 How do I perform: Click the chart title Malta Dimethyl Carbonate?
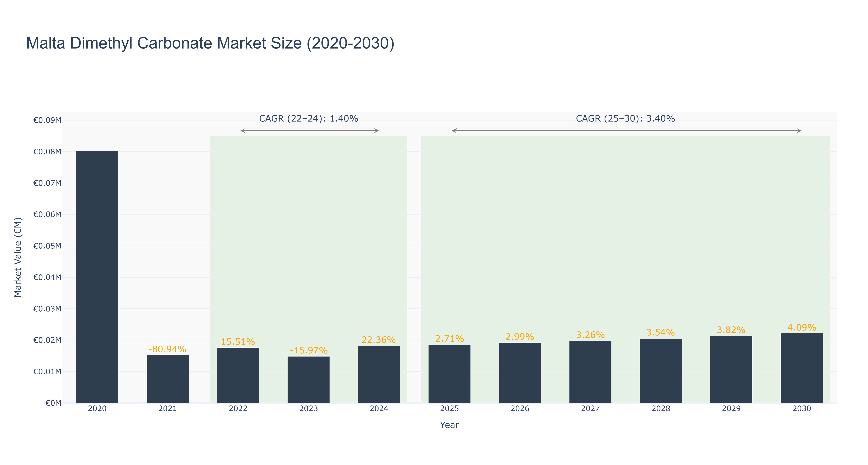click(210, 43)
